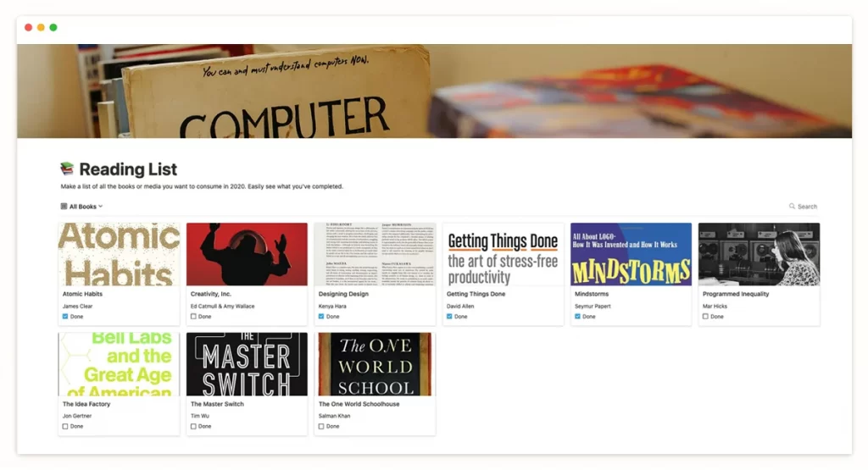Click author name Mar Hicks
The height and width of the screenshot is (470, 868).
tap(715, 306)
